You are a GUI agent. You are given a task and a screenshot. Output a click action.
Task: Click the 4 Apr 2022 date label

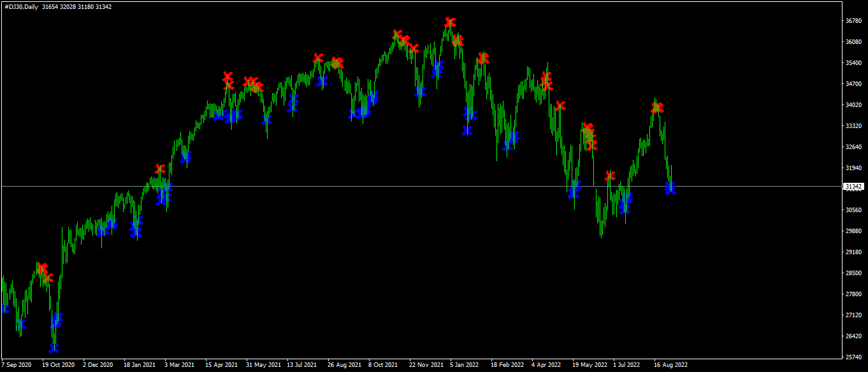546,365
